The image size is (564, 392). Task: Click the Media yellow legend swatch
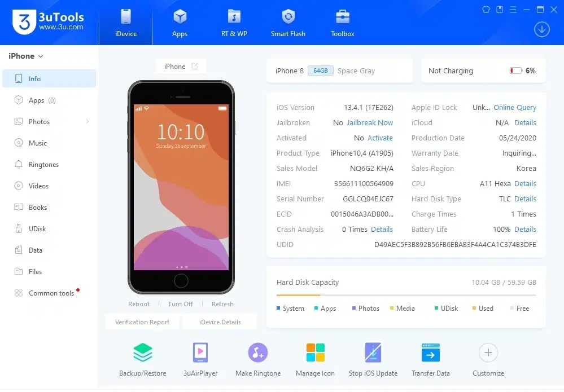coord(392,309)
